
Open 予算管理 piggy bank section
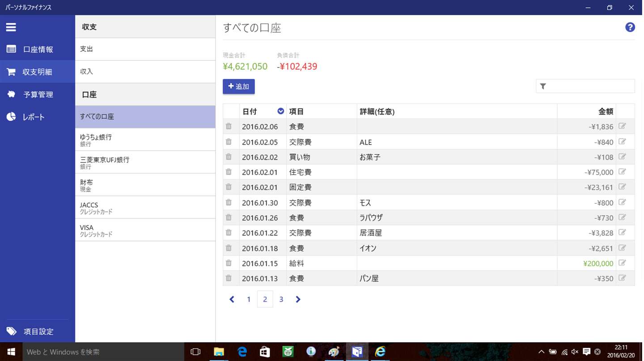coord(38,94)
